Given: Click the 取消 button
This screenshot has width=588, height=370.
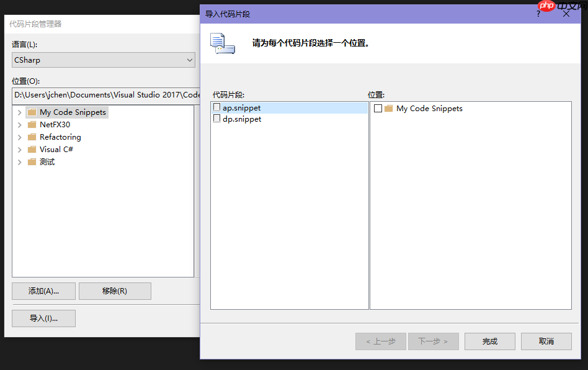Looking at the screenshot, I should [546, 341].
